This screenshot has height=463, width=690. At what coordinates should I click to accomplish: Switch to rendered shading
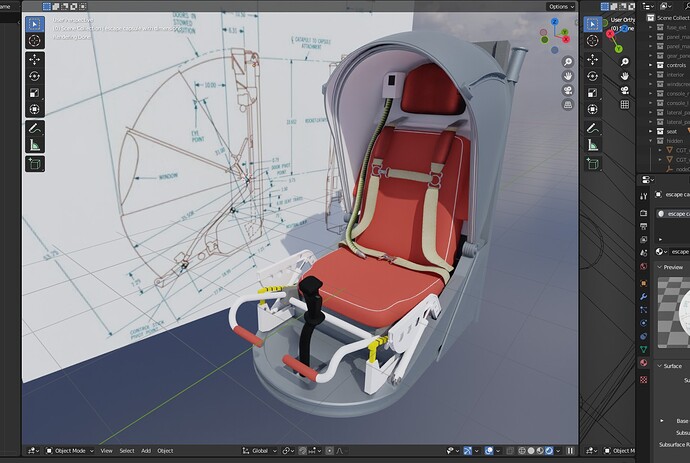click(x=549, y=451)
